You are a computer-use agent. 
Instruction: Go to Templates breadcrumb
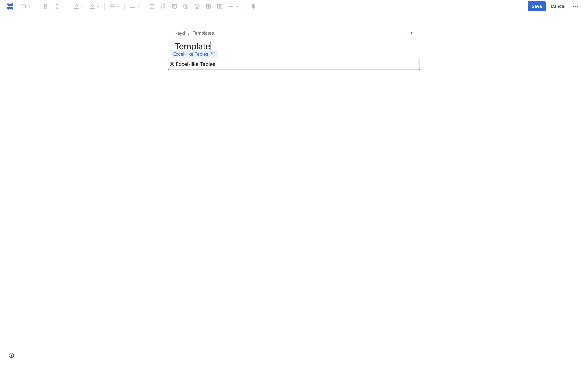click(203, 33)
